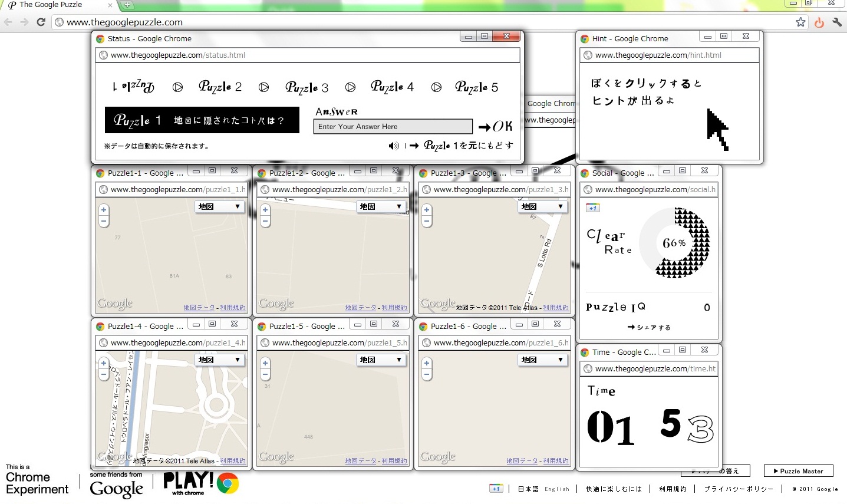The width and height of the screenshot is (847, 504).
Task: Click 利用規約 link in Puzzle1-2 map
Action: 394,308
